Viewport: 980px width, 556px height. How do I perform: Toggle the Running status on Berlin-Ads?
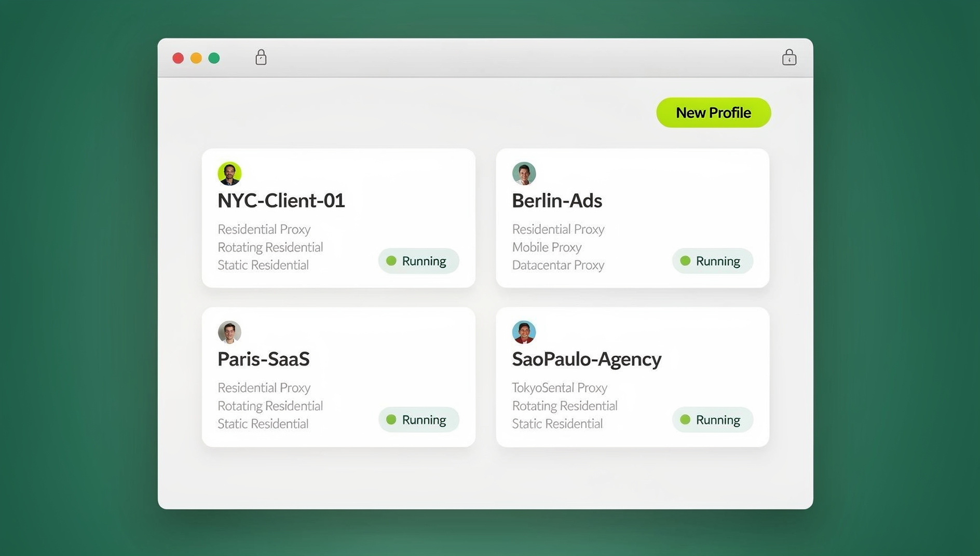[x=712, y=261]
